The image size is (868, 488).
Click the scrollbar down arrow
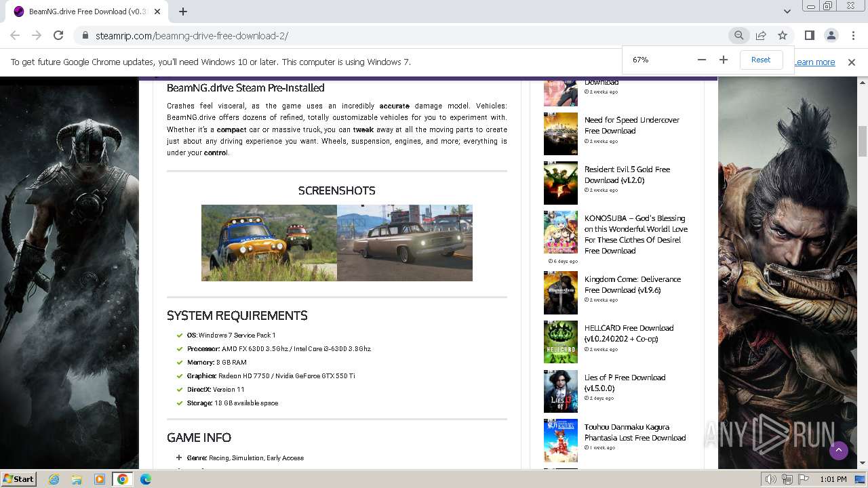pos(863,463)
